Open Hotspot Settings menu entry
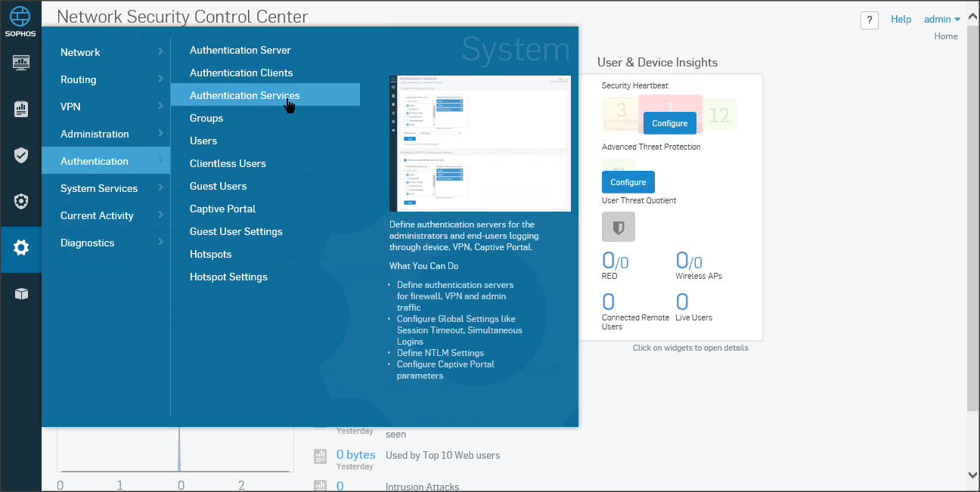The height and width of the screenshot is (492, 980). 228,277
